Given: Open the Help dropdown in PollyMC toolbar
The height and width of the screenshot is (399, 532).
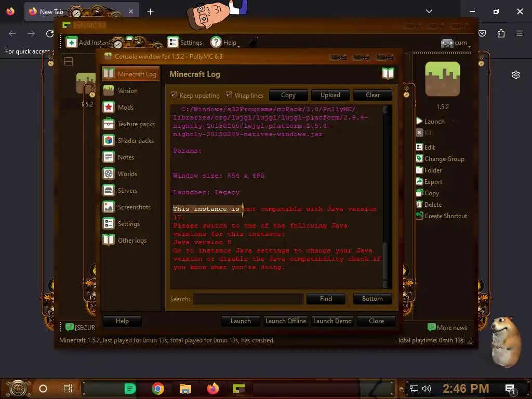Looking at the screenshot, I should point(225,43).
